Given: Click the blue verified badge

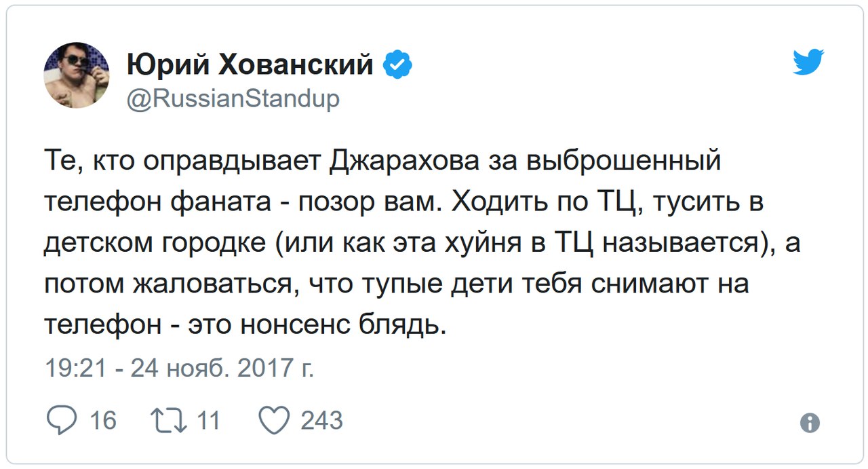Looking at the screenshot, I should 399,65.
